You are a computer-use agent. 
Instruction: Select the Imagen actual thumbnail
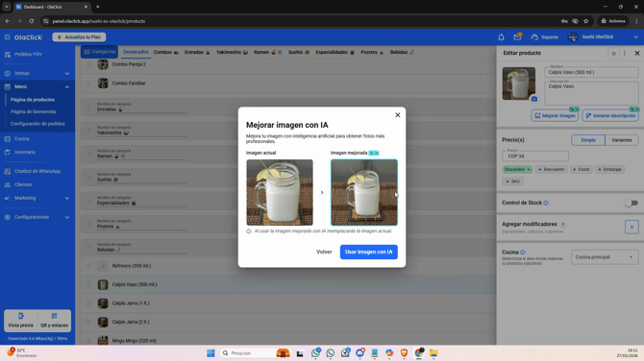tap(280, 192)
